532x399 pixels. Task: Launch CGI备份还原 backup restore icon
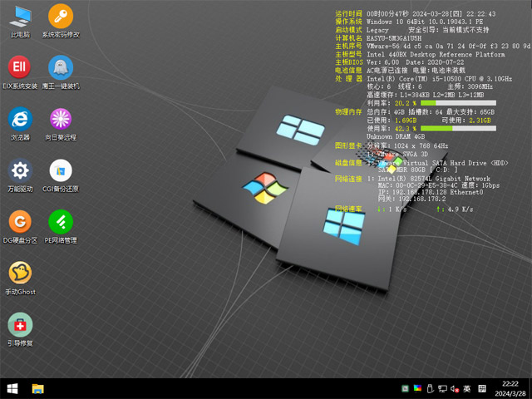[61, 175]
